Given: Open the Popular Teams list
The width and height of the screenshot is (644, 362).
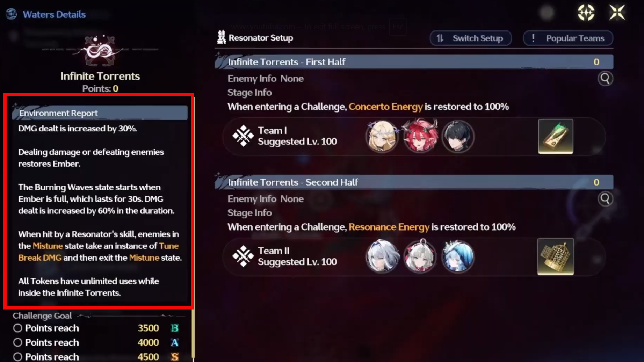Looking at the screenshot, I should click(568, 38).
